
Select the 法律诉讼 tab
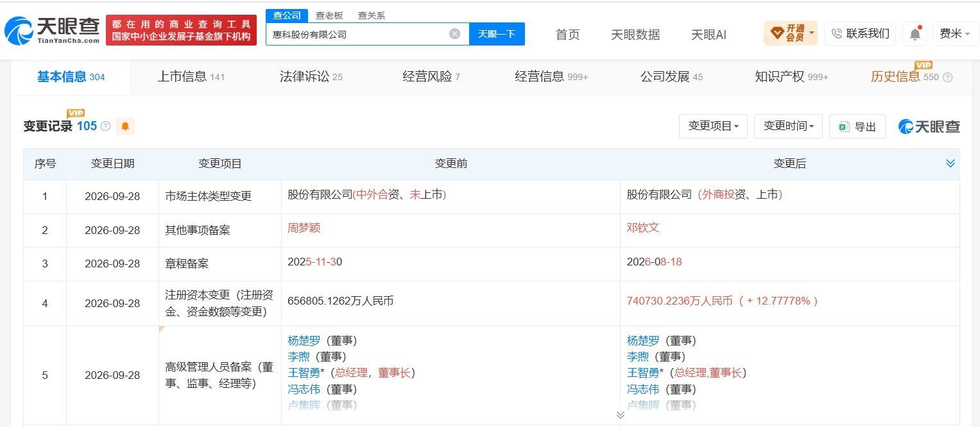[311, 77]
